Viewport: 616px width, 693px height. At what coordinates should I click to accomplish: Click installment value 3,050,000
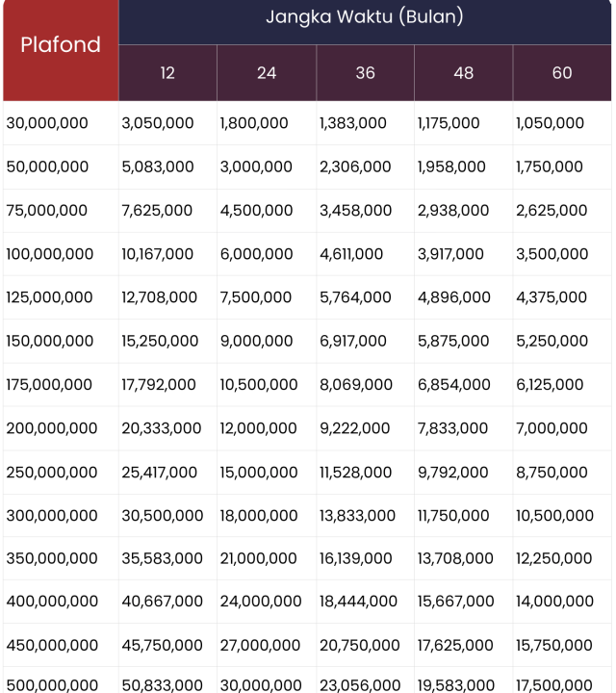pos(158,123)
